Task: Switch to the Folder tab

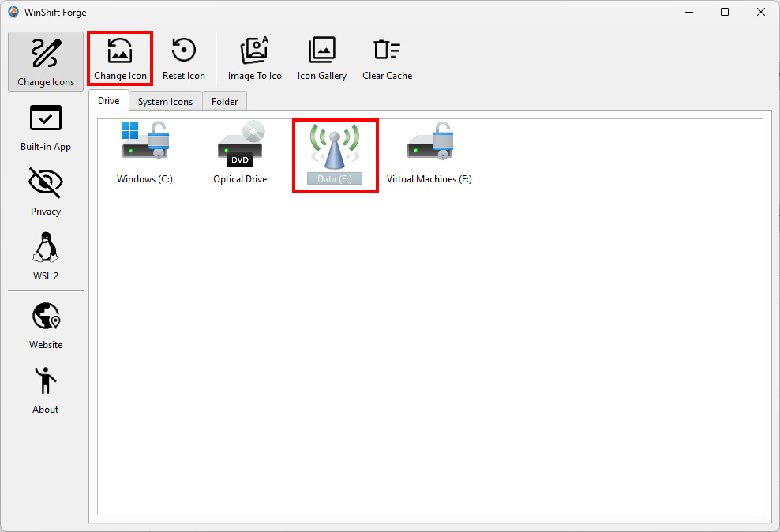Action: point(225,102)
